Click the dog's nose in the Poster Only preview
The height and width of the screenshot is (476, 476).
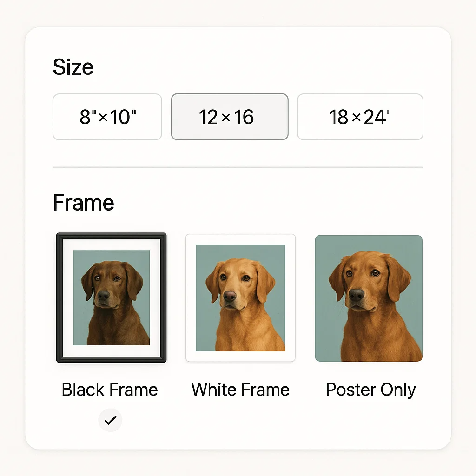pos(357,294)
